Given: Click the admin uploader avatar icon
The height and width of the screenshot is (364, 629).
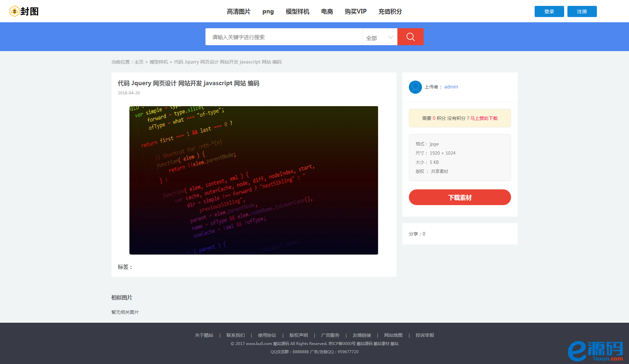Looking at the screenshot, I should [415, 87].
